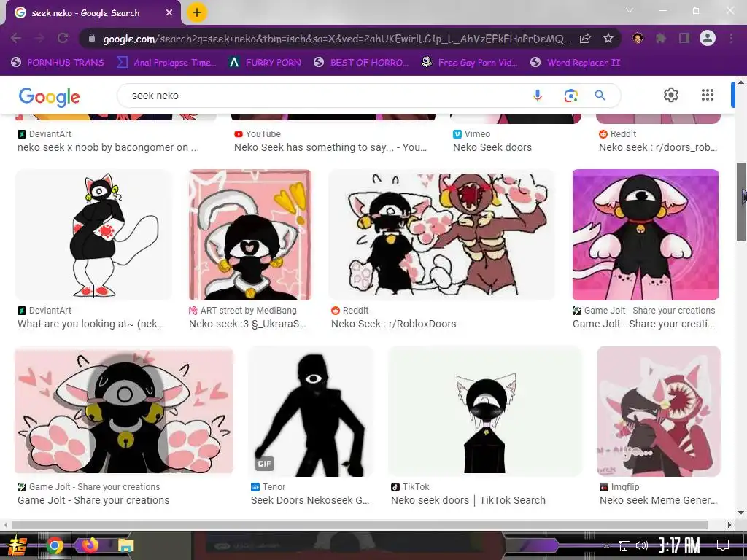Open the Google apps grid
This screenshot has width=747, height=560.
pyautogui.click(x=708, y=95)
